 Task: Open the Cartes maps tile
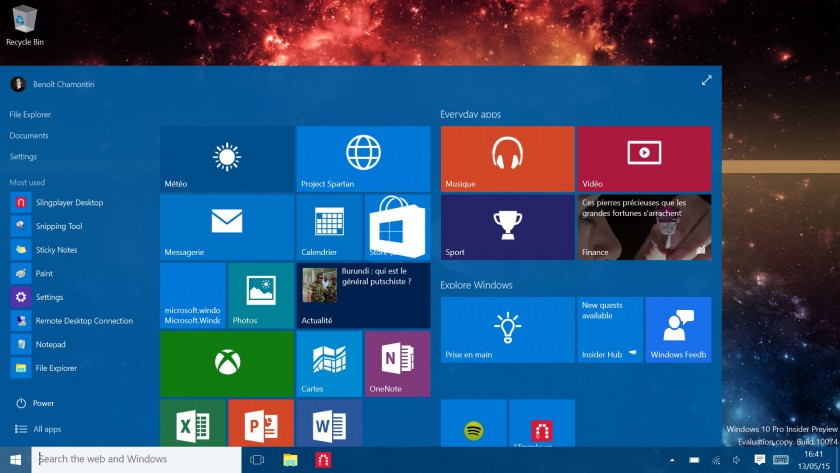click(x=329, y=364)
